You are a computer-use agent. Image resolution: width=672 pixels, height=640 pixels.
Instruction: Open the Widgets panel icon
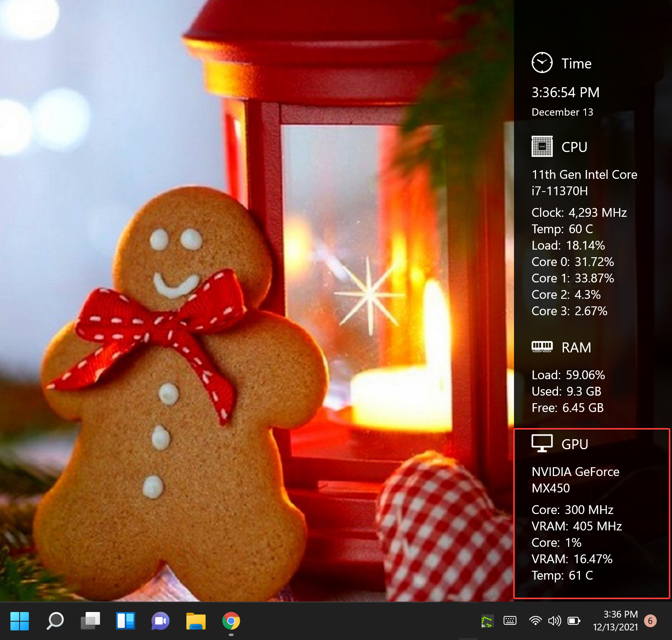(x=125, y=621)
